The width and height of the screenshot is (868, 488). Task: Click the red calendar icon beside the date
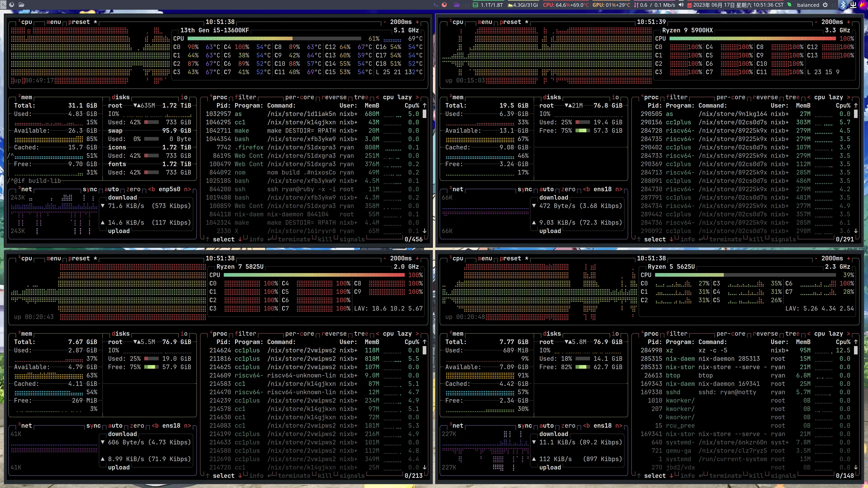689,5
